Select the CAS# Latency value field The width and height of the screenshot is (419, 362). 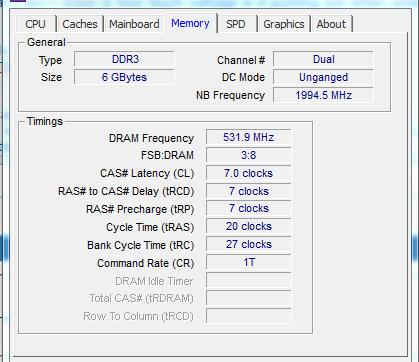(x=249, y=173)
